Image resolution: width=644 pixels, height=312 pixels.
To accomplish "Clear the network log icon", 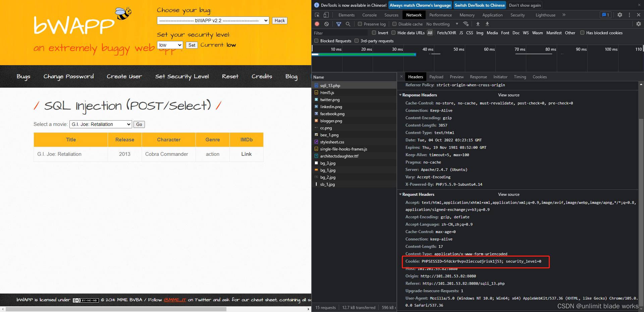I will tap(326, 24).
